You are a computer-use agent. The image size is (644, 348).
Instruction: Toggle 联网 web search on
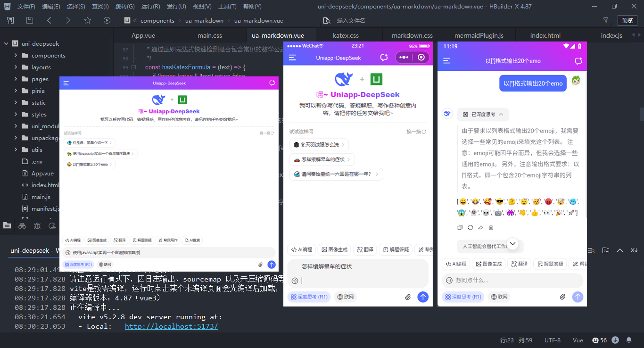[x=499, y=297]
